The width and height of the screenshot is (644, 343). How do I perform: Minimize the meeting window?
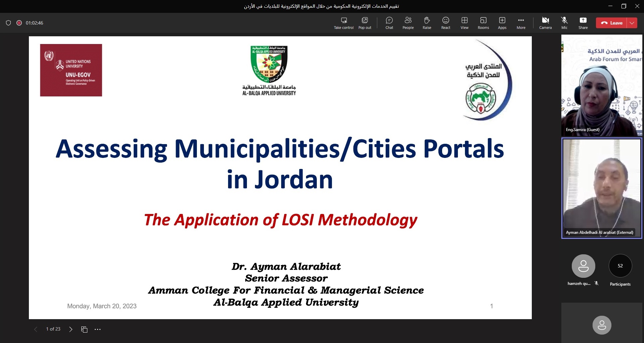point(610,6)
